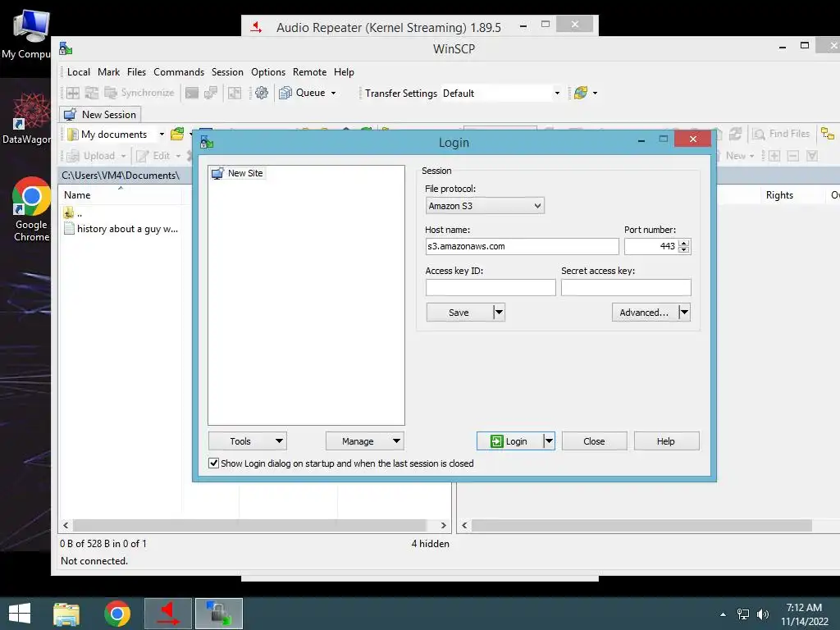Click the Compare Directories toolbar icon
Image resolution: width=840 pixels, height=630 pixels.
click(x=73, y=93)
